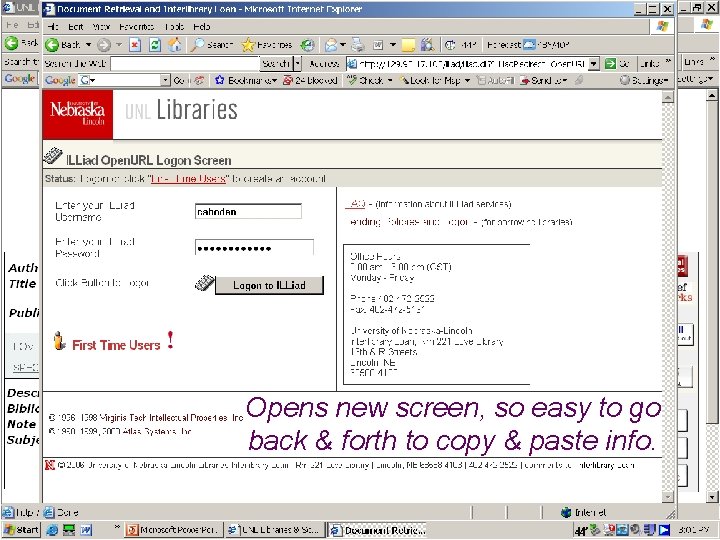Click the Internet Explorer quick launch icon

click(x=52, y=530)
